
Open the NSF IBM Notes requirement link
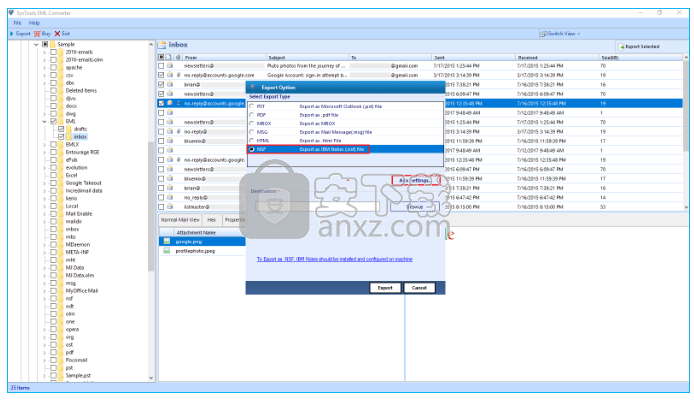[335, 259]
